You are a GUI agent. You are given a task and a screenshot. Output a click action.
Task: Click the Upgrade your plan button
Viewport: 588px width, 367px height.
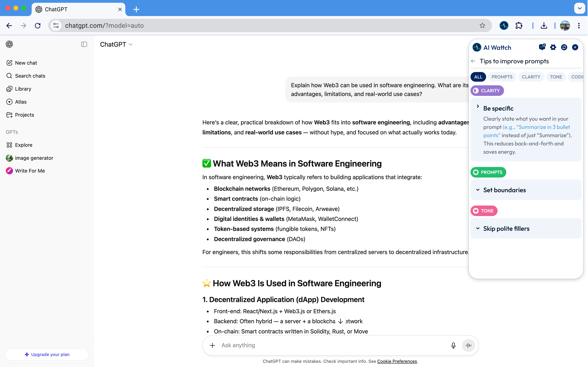tap(47, 354)
